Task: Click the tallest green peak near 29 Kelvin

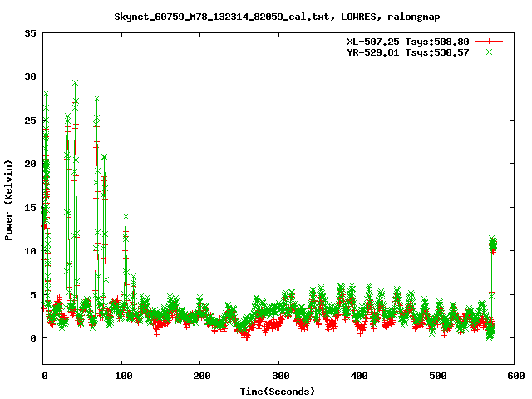Action: (x=76, y=83)
